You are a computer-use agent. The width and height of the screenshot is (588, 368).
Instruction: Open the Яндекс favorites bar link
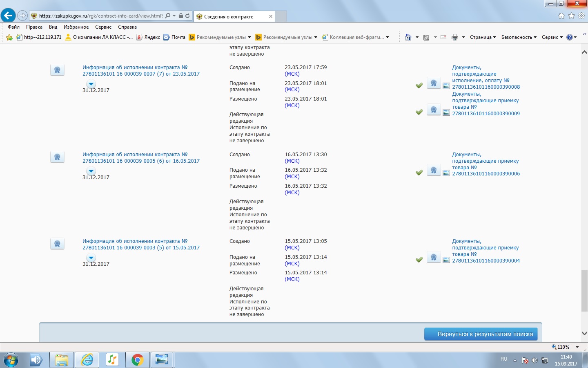coord(148,37)
